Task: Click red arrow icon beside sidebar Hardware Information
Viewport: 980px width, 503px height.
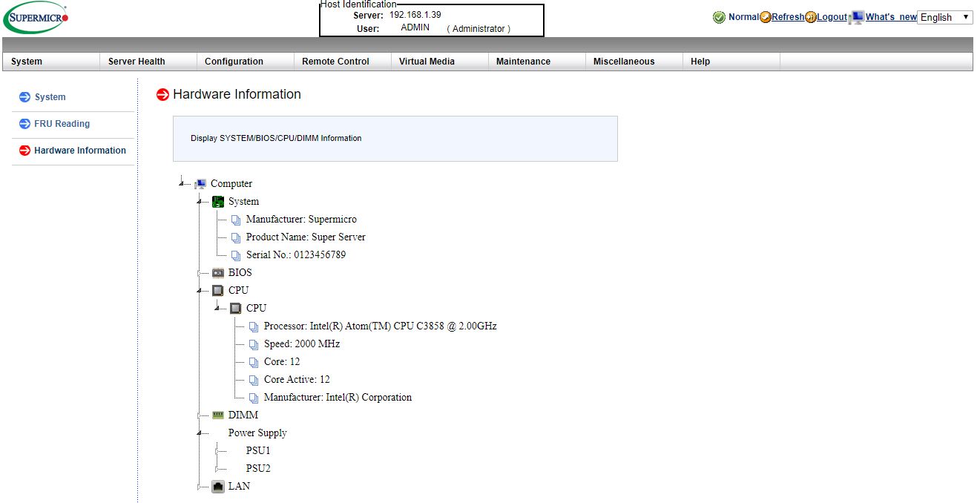Action: click(x=24, y=151)
